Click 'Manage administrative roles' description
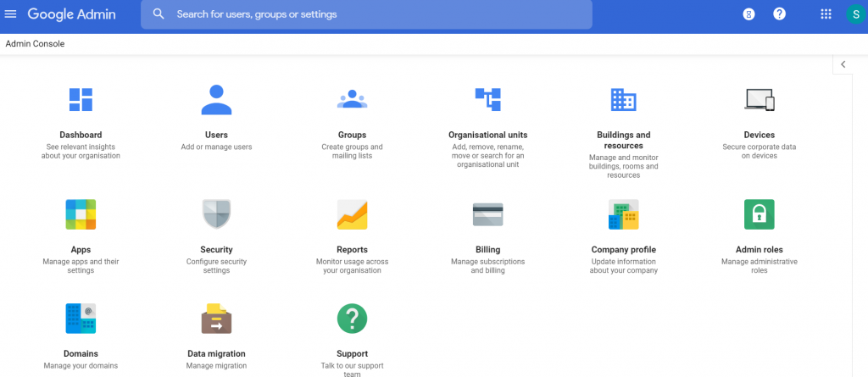The image size is (868, 377). 759,266
